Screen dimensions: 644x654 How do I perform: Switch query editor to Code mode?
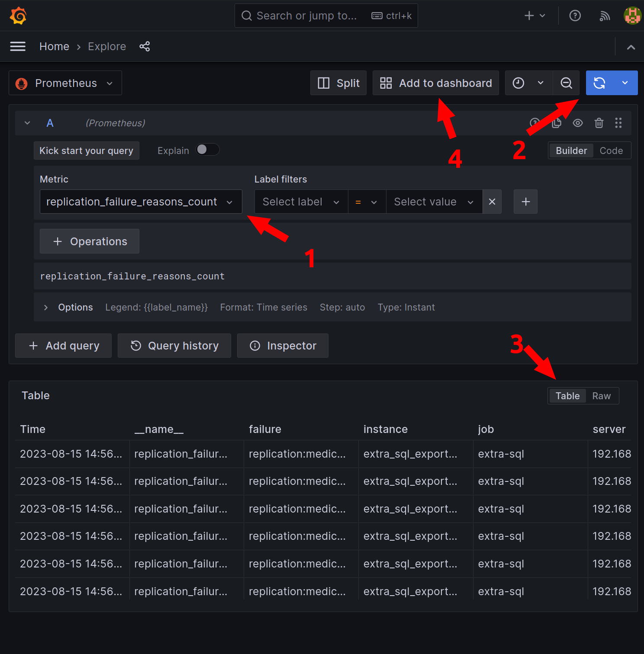611,151
